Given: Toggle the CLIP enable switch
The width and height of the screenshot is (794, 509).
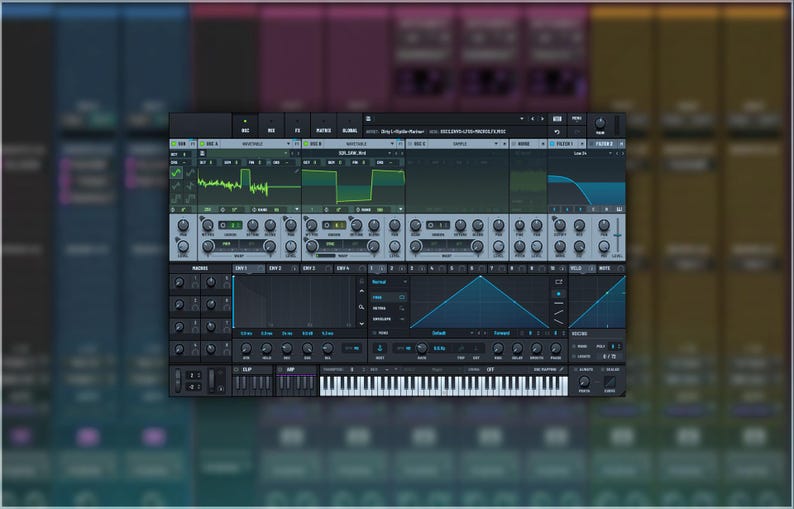Looking at the screenshot, I should 236,370.
